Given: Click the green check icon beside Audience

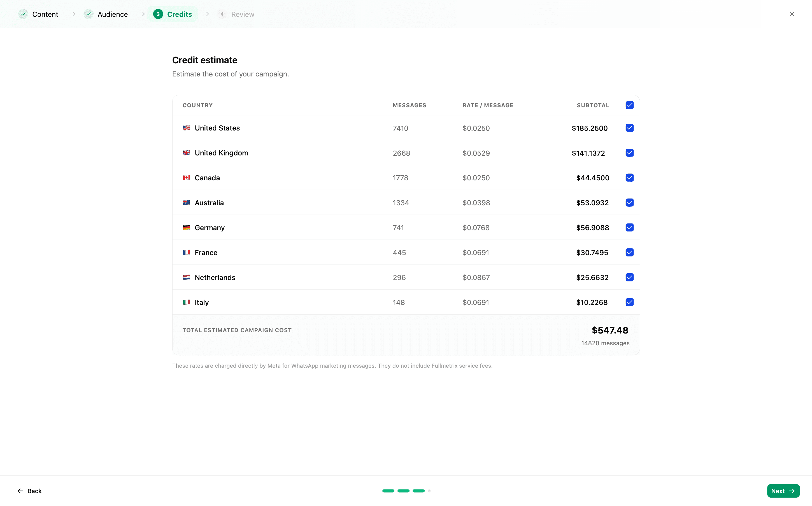Looking at the screenshot, I should pyautogui.click(x=88, y=14).
